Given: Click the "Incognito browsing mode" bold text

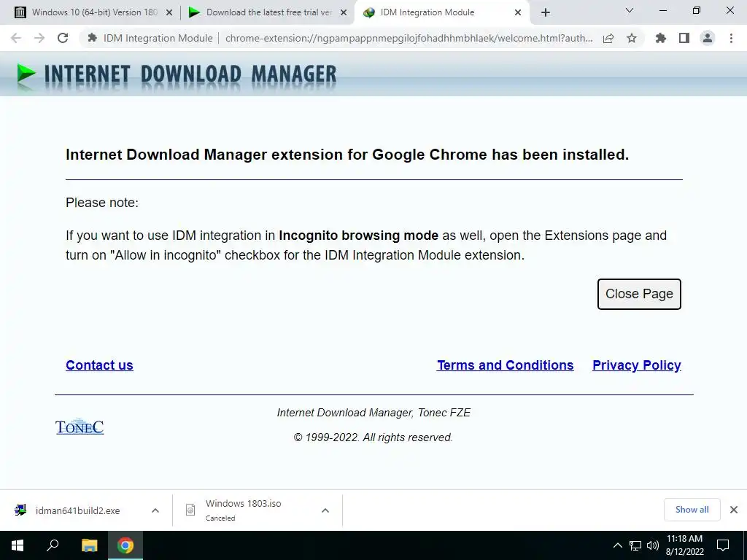Looking at the screenshot, I should 358,236.
